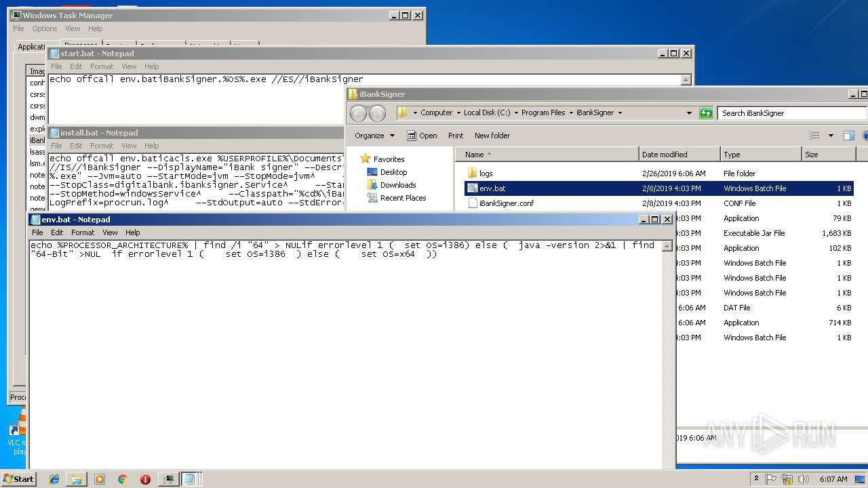Select the iBankSigner.conf file icon
Viewport: 868px width, 488px height.
pos(473,203)
